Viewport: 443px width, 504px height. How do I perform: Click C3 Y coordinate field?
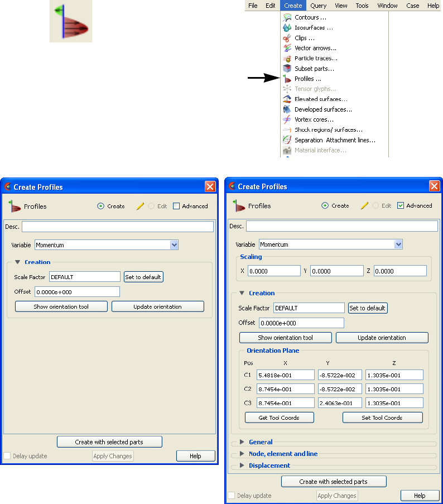point(340,403)
